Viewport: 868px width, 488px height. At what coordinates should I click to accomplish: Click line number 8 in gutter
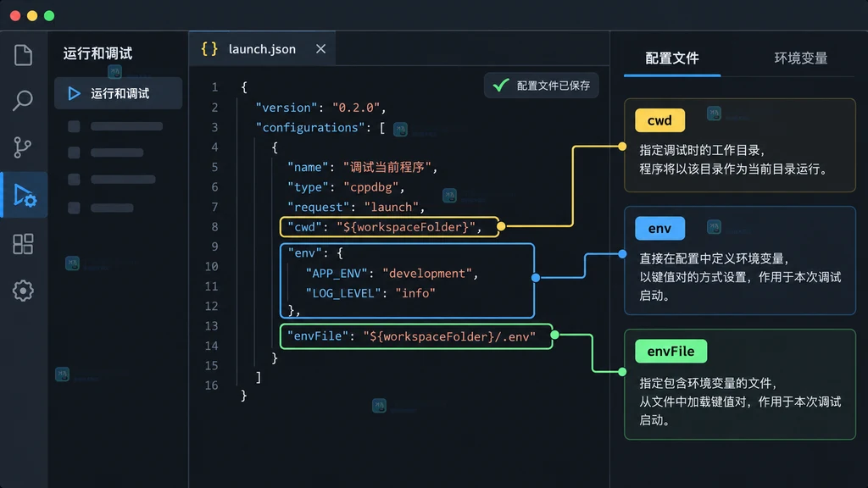coord(214,227)
